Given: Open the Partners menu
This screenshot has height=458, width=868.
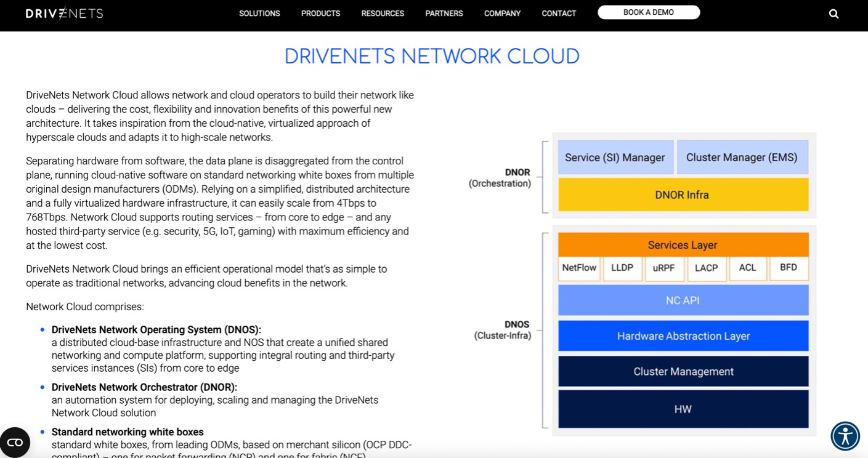Looking at the screenshot, I should coord(444,14).
